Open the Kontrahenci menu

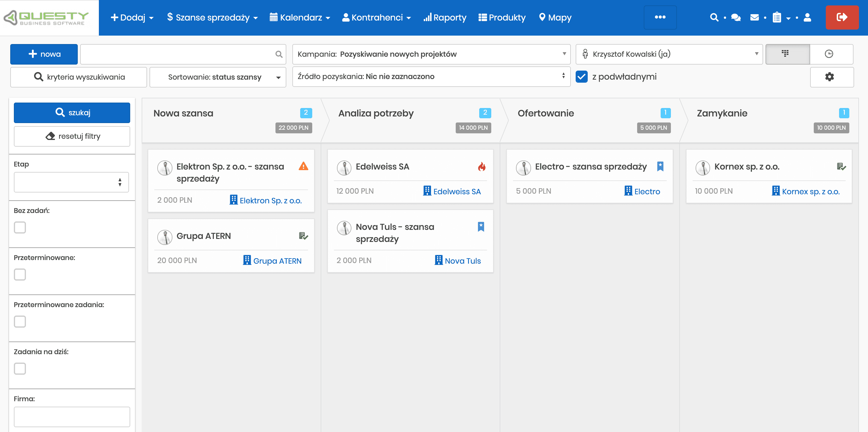point(376,17)
